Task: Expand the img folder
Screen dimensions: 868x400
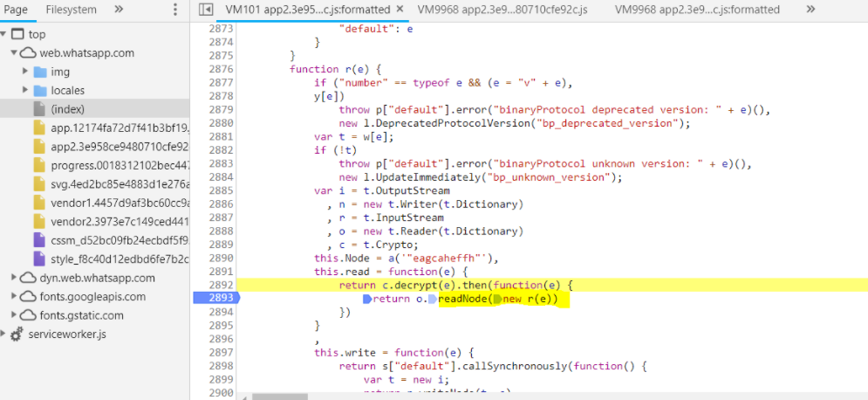Action: coord(25,72)
